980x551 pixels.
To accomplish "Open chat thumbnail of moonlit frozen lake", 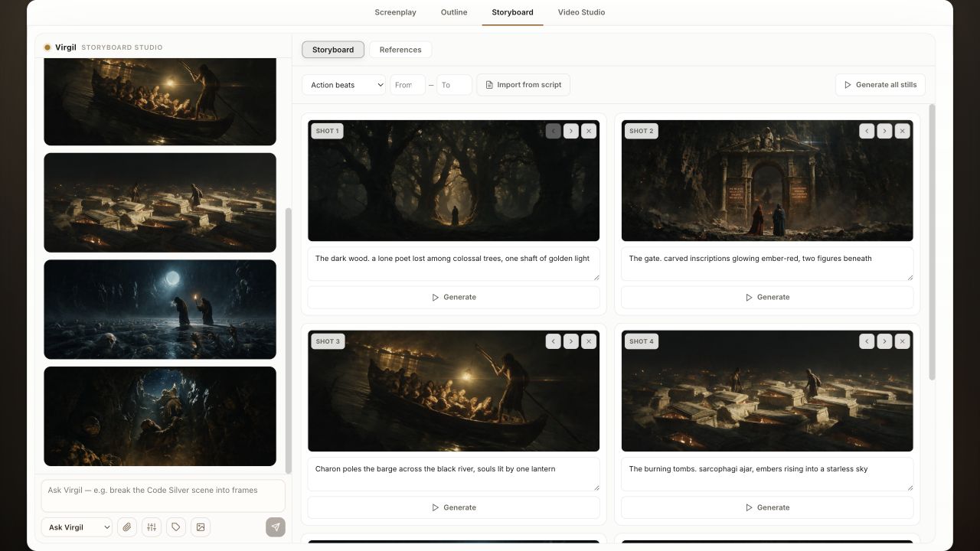I will click(160, 309).
